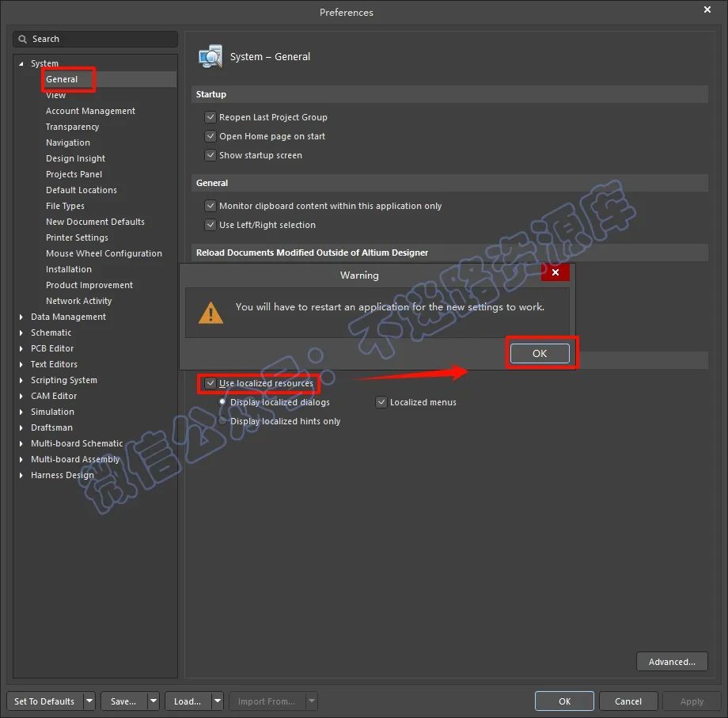Click the Reload Documents Modified Outside header

pyautogui.click(x=449, y=253)
